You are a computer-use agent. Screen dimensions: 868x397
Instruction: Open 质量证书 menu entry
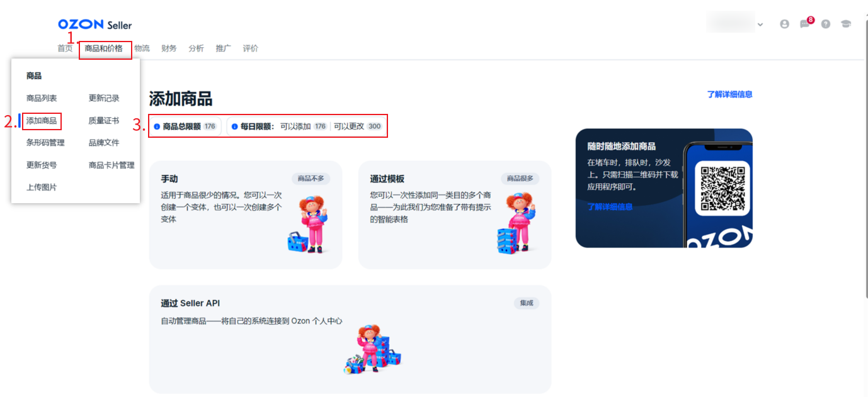(104, 121)
